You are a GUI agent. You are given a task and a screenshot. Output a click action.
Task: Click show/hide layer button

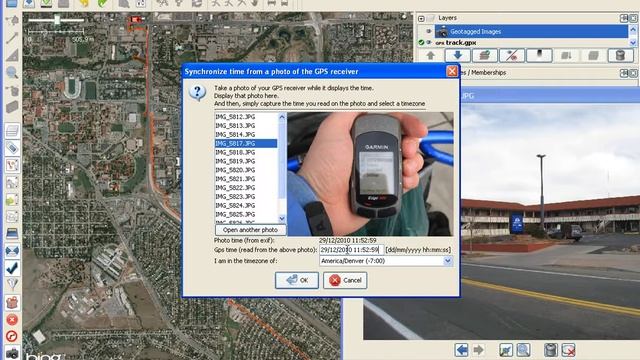pyautogui.click(x=511, y=56)
